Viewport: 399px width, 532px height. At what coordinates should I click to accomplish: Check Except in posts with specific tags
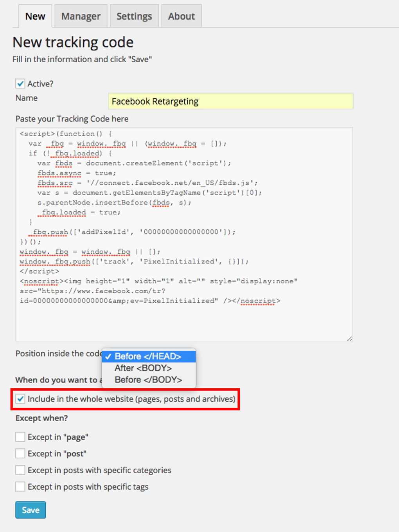[x=20, y=487]
